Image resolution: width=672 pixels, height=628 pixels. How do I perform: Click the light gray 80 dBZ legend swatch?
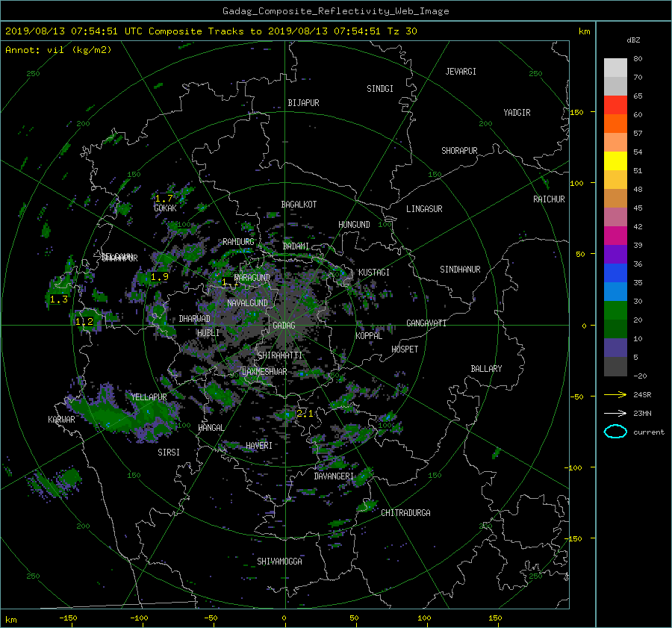click(x=615, y=68)
